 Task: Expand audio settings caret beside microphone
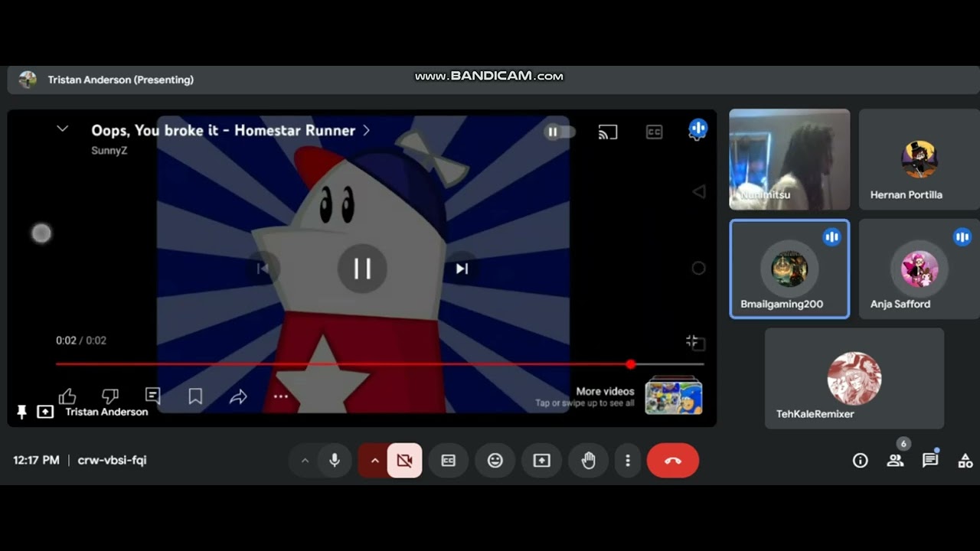305,461
